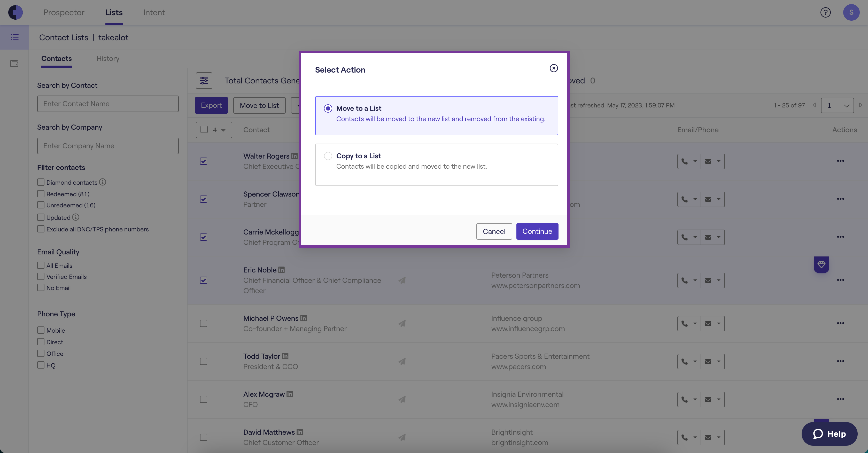Expand the bulk select count dropdown
Screen dimensions: 868x453
point(223,130)
